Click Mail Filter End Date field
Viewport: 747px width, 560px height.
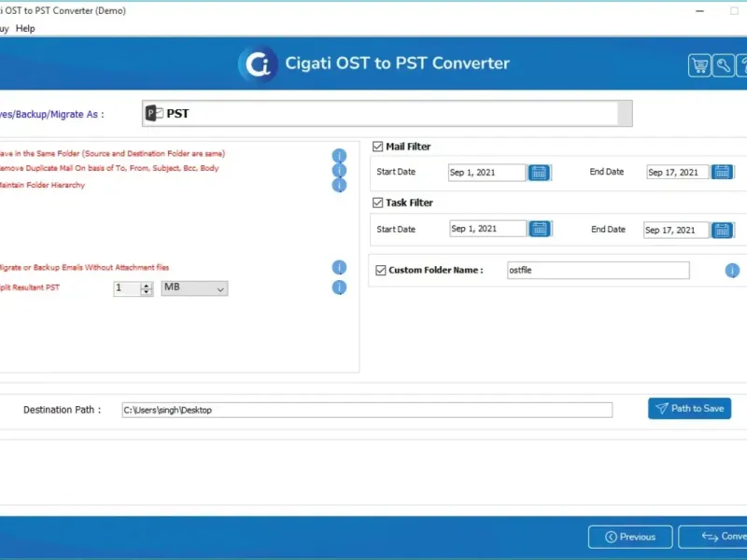point(678,172)
